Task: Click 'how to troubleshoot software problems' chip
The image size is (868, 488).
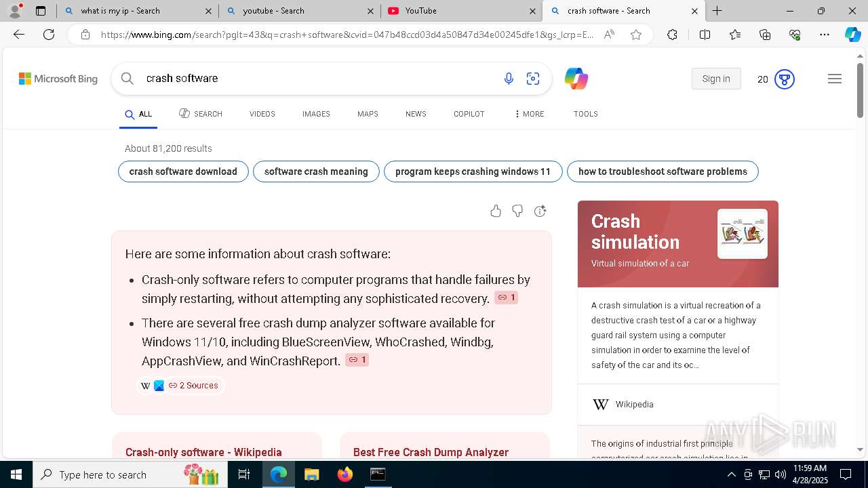Action: (x=663, y=171)
